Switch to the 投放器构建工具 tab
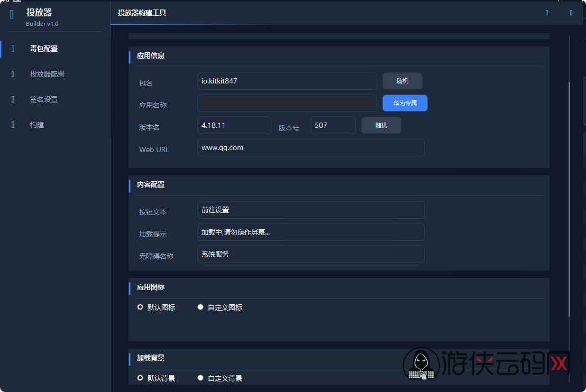The width and height of the screenshot is (586, 392). pyautogui.click(x=142, y=13)
